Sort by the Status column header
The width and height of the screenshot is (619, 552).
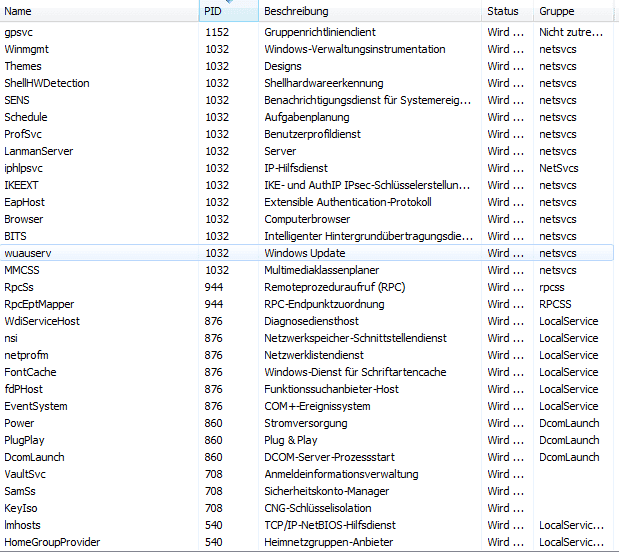click(507, 11)
